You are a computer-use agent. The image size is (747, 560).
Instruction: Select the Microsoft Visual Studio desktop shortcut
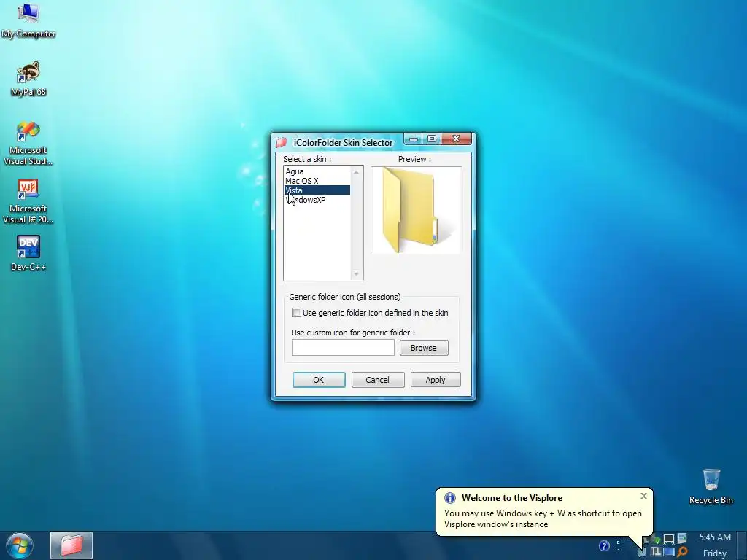tap(28, 144)
